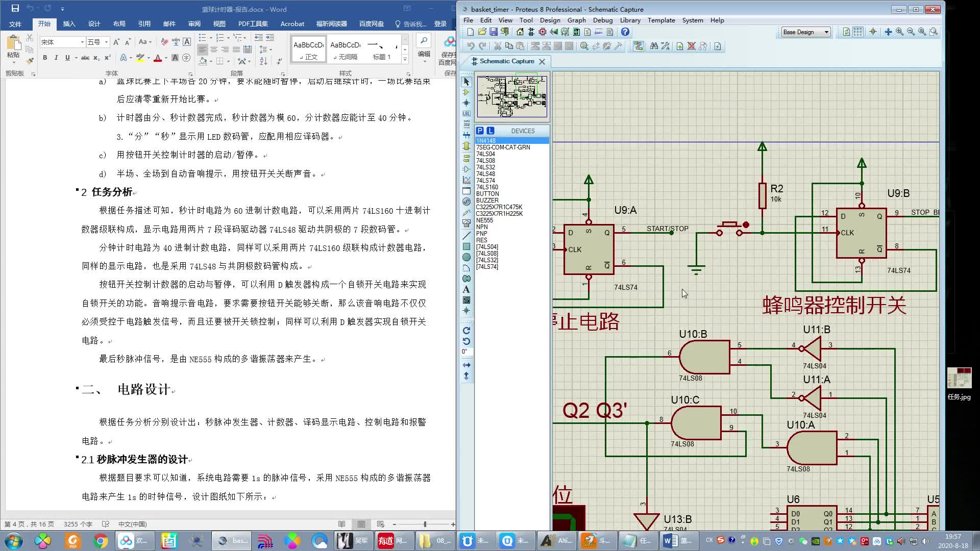The height and width of the screenshot is (551, 980).
Task: Select the net label placement tool
Action: tap(467, 114)
